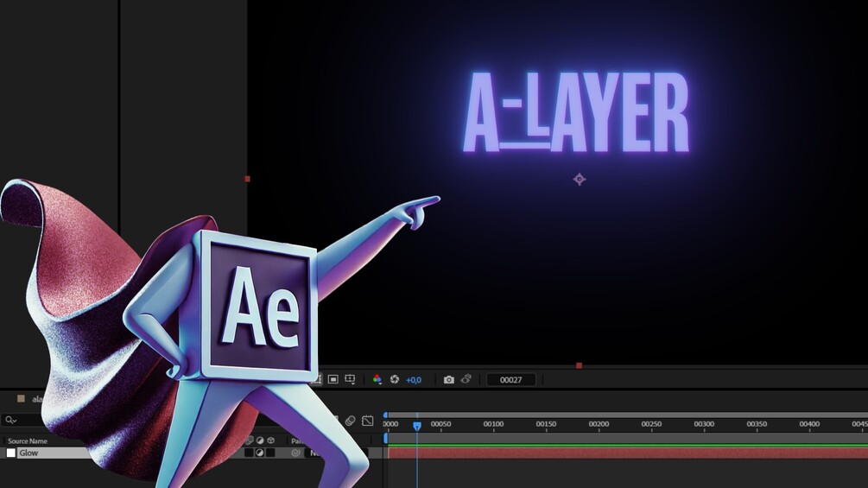Click the 00350 mark on time ruler
The width and height of the screenshot is (868, 488).
(x=757, y=424)
